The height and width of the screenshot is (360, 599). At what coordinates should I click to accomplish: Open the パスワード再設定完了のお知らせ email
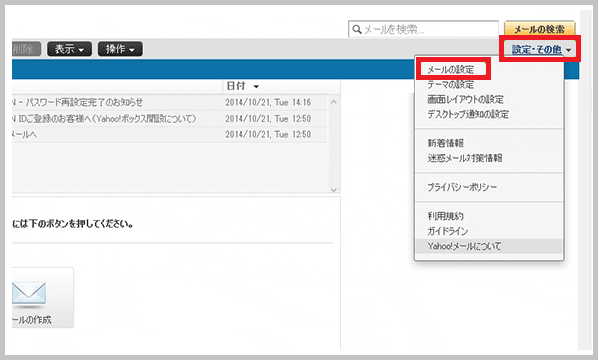(x=170, y=102)
